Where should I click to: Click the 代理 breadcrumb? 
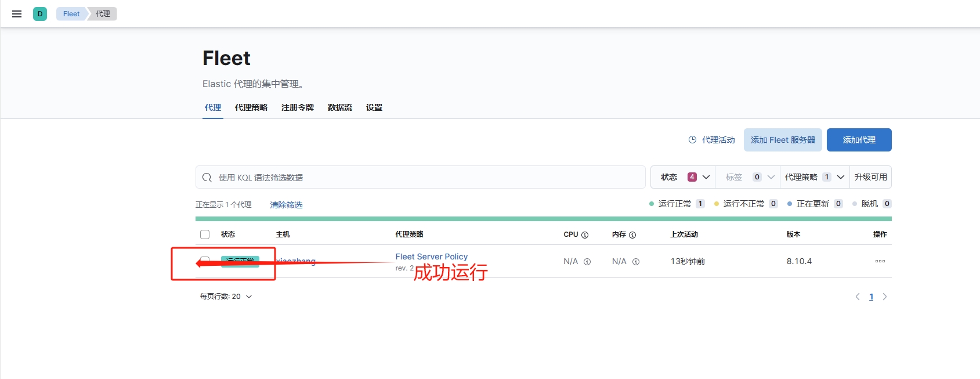pos(103,14)
